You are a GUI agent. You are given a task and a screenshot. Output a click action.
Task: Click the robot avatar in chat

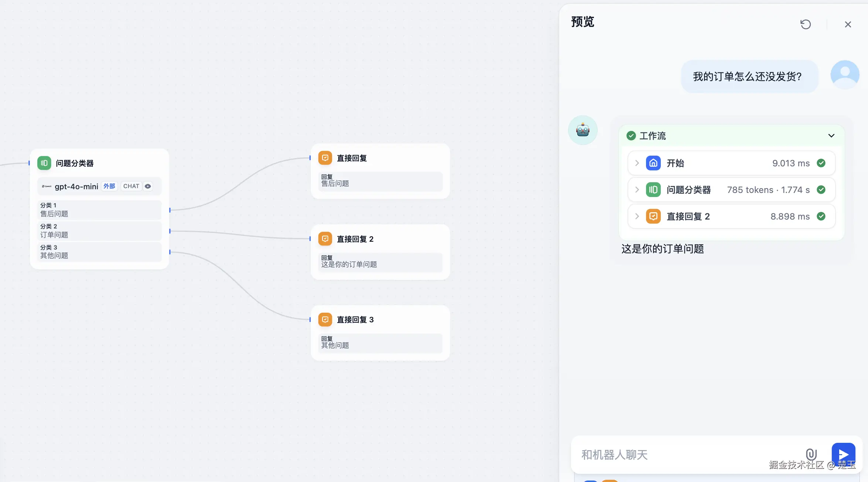[582, 130]
